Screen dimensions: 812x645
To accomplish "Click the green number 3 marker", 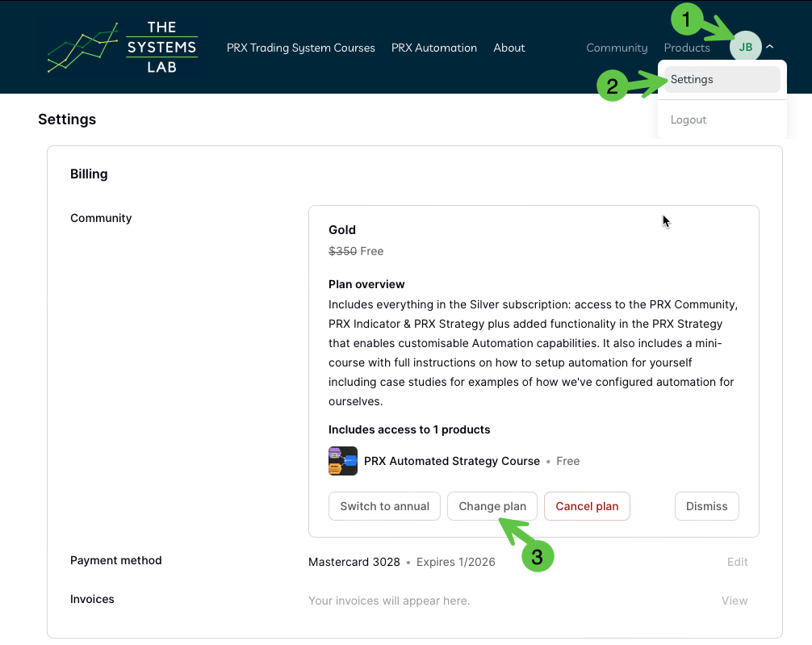I will [538, 555].
